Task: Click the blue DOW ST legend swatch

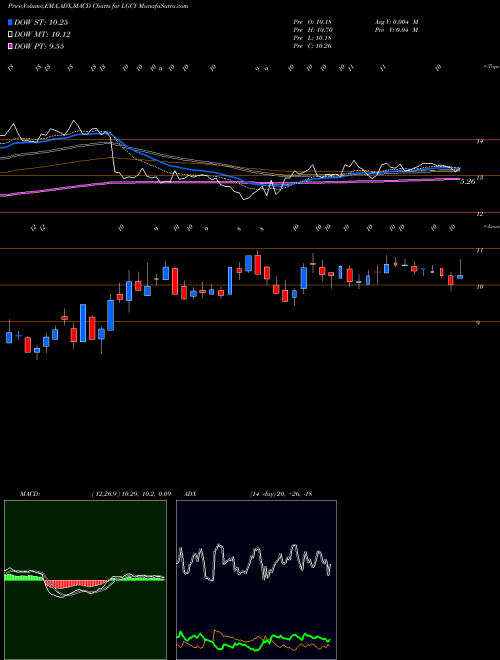Action: [x=10, y=22]
